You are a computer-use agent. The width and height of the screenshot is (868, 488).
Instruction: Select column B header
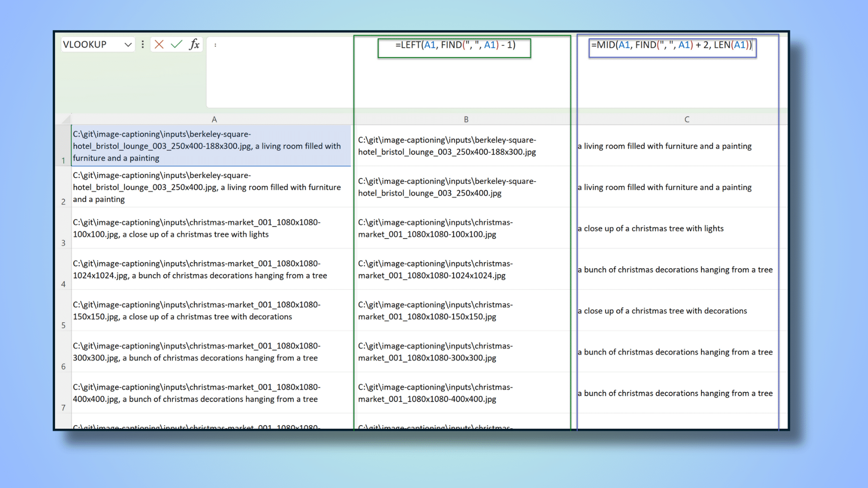466,119
